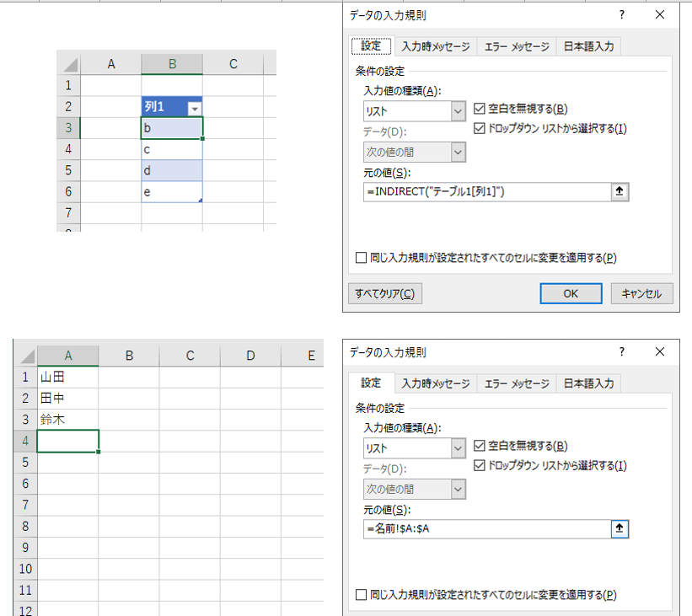692x616 pixels.
Task: Click すべてクリア button
Action: [385, 293]
